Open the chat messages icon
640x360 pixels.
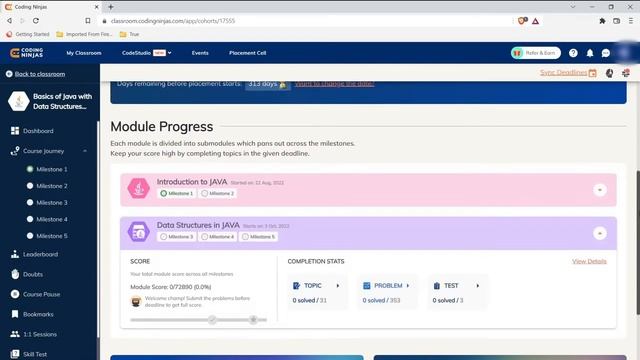coord(606,53)
